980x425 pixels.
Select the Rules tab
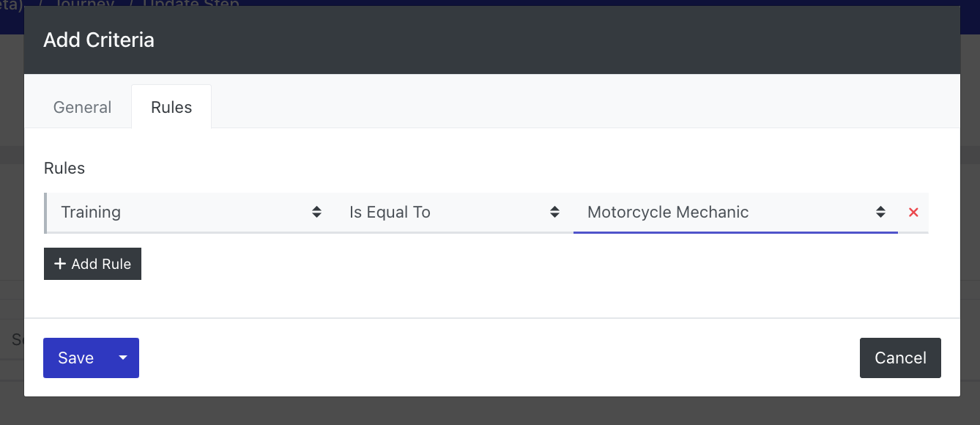click(x=171, y=107)
